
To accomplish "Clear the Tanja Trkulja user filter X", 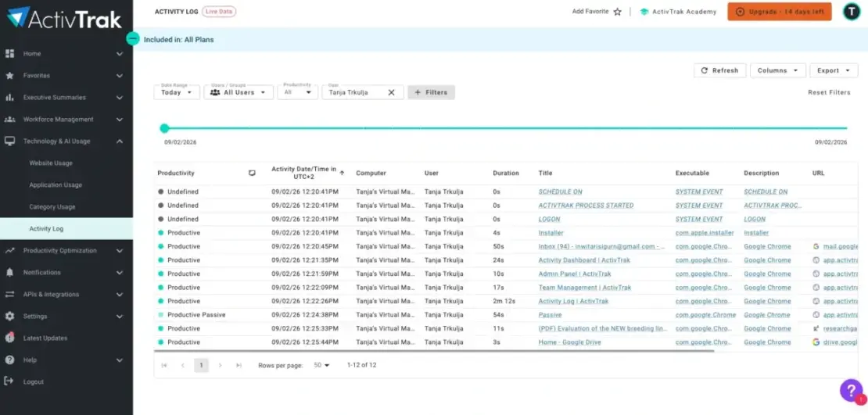I will click(x=391, y=92).
